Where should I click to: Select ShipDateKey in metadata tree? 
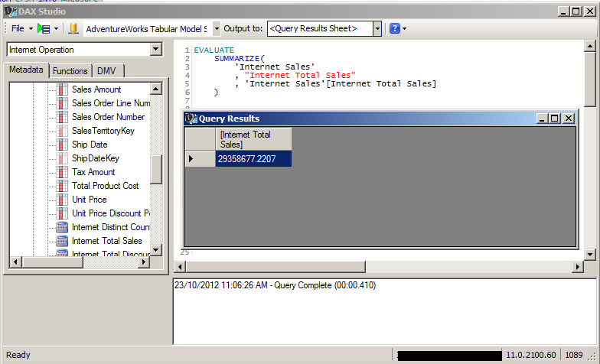[95, 158]
